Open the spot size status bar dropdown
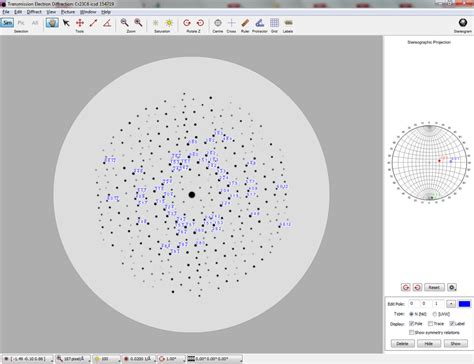The image size is (474, 364). pos(139,359)
